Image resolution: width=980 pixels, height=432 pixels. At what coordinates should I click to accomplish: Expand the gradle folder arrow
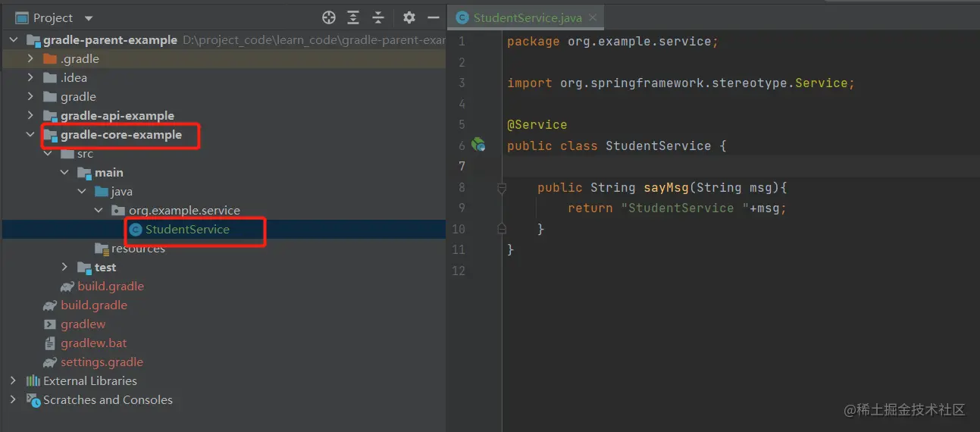tap(30, 96)
